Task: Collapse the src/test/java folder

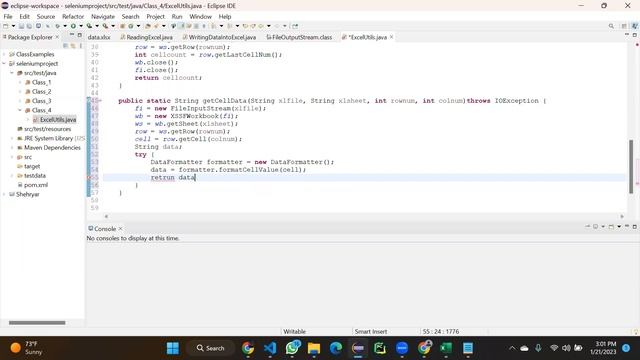Action: 12,73
